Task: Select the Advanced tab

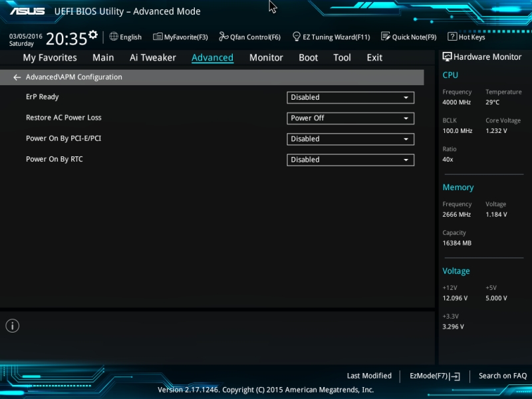Action: 212,58
